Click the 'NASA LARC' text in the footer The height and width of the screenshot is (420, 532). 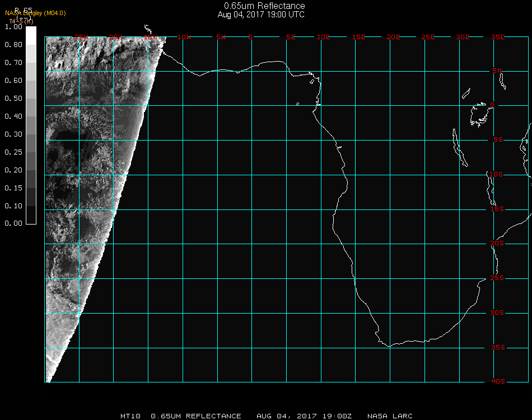point(390,416)
